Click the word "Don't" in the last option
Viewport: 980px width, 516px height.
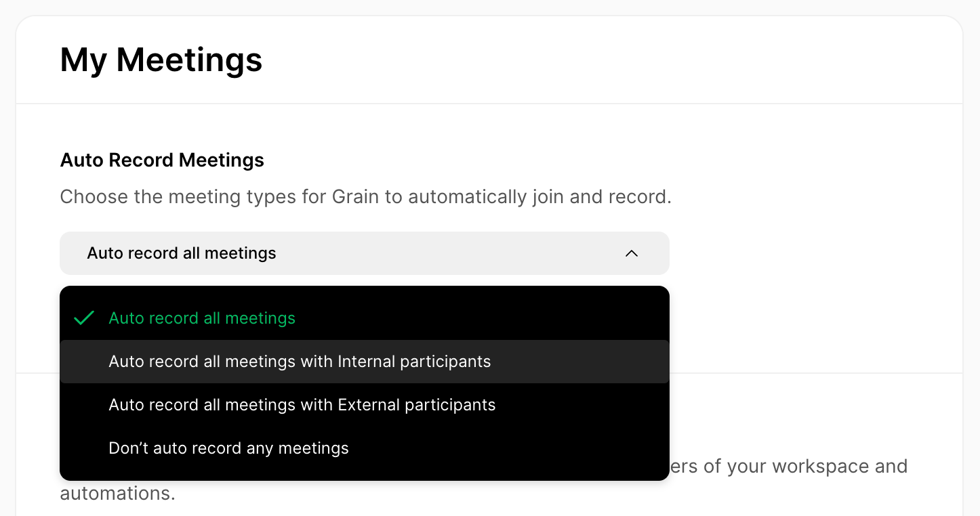[128, 448]
